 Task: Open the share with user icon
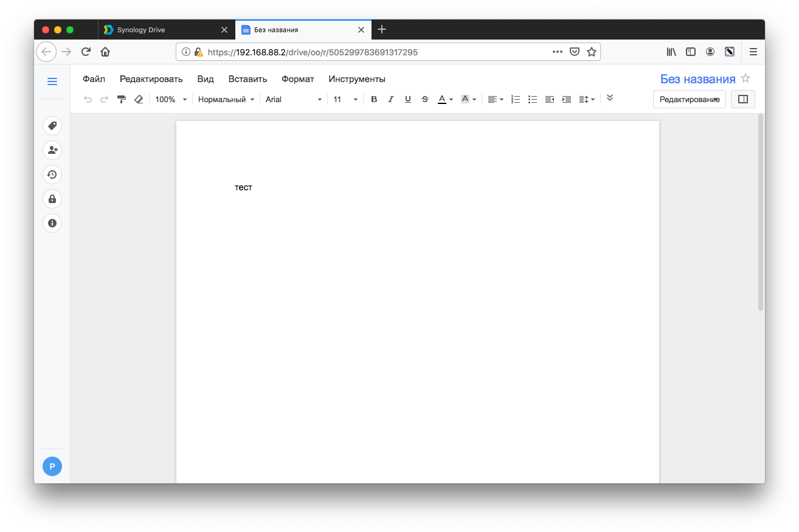[x=52, y=150]
